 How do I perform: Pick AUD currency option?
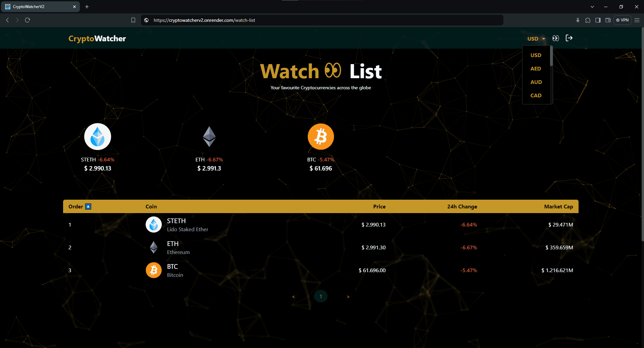(536, 82)
